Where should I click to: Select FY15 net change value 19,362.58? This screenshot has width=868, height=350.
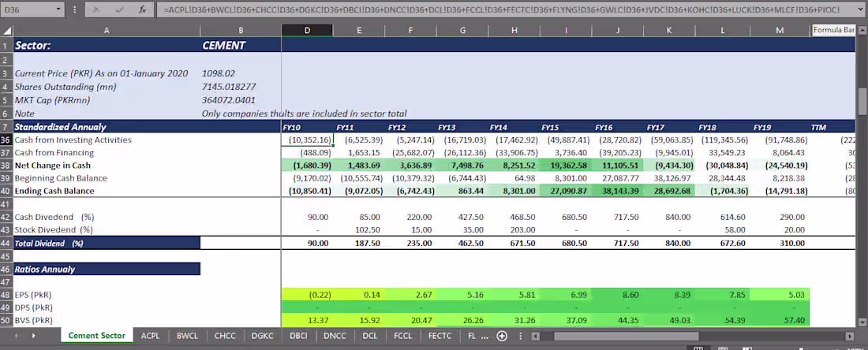(566, 166)
